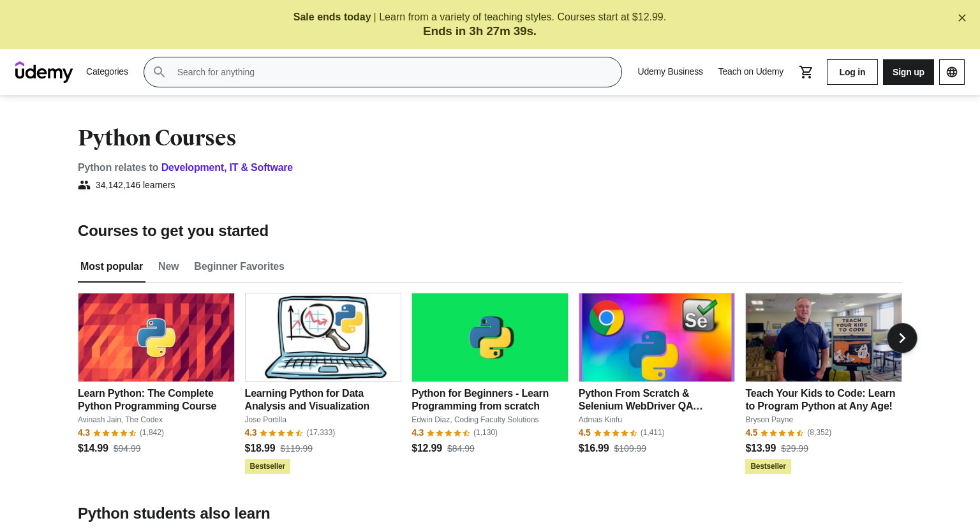Viewport: 980px width, 532px height.
Task: Open the shopping cart icon
Action: pyautogui.click(x=806, y=72)
